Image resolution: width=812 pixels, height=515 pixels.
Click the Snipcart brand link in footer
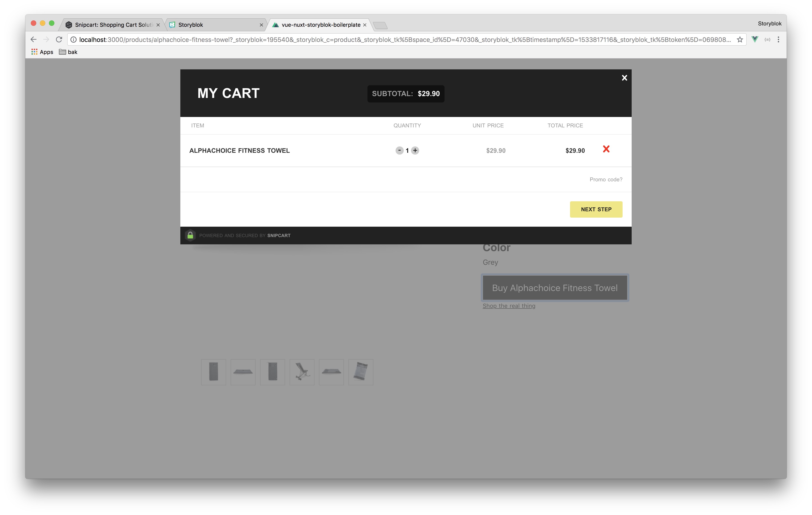[278, 236]
